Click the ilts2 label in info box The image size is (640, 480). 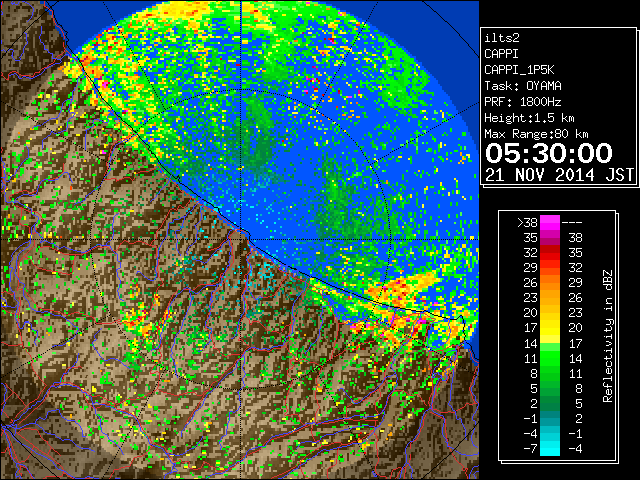(x=502, y=38)
